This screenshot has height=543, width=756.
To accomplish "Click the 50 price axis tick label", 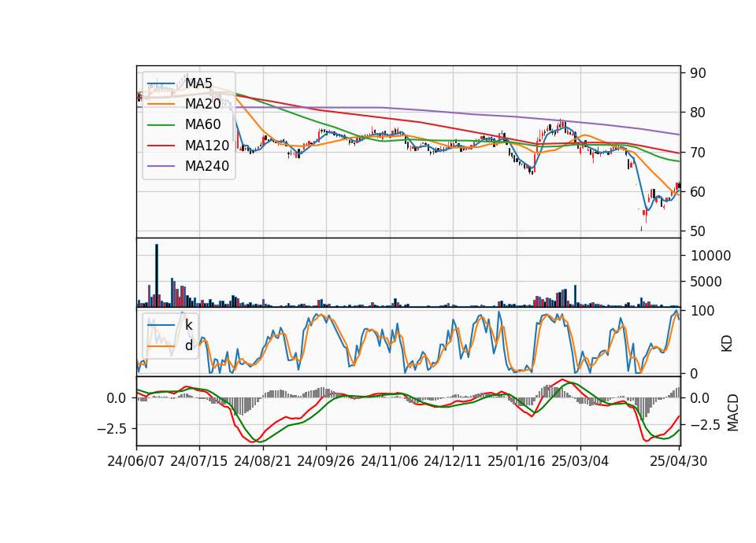I will (698, 231).
